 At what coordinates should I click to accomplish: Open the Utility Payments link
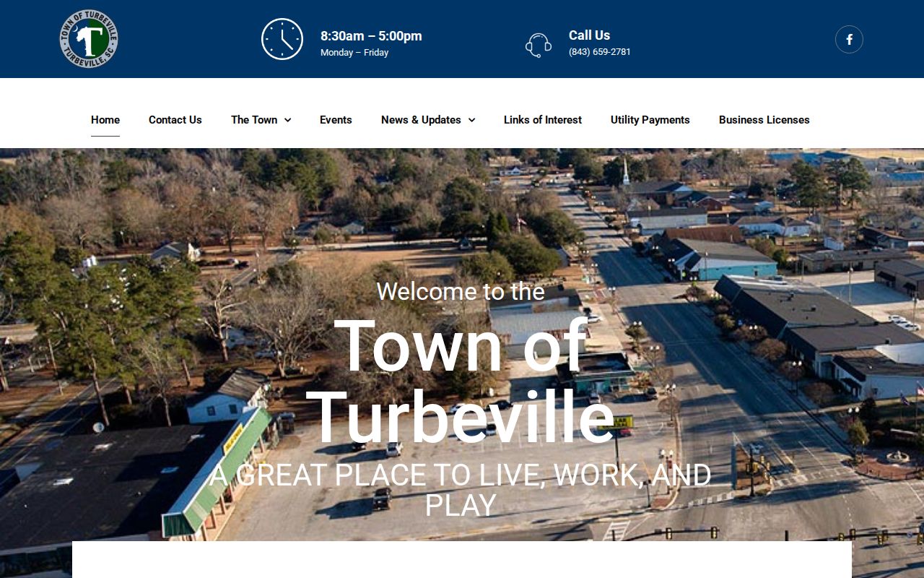(x=650, y=120)
